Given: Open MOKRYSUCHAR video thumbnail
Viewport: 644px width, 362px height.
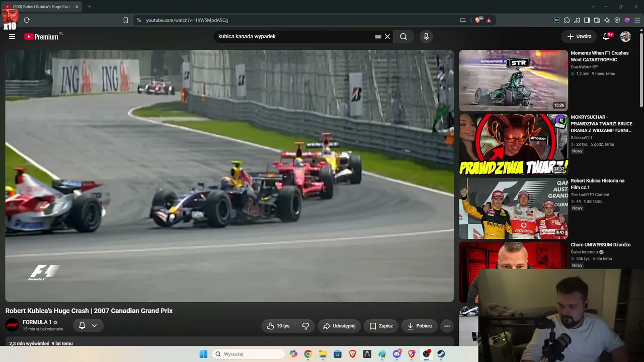Looking at the screenshot, I should coord(513,144).
